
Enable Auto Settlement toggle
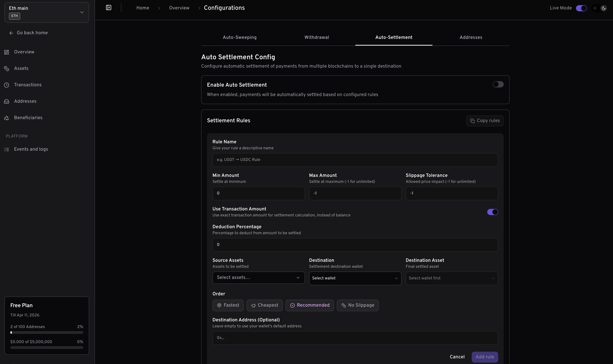click(x=498, y=84)
